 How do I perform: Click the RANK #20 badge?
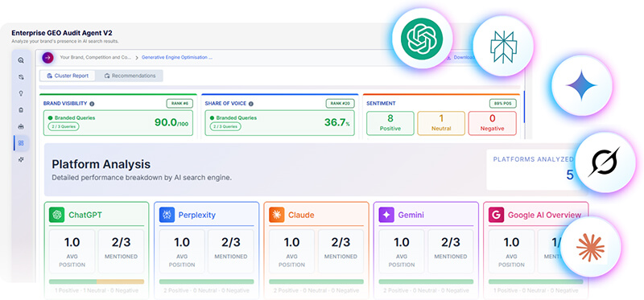coord(340,104)
